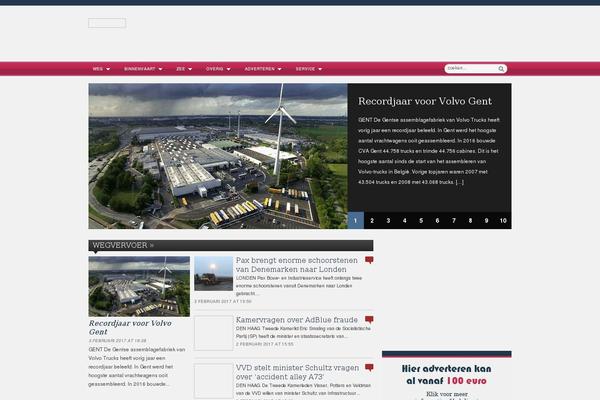The width and height of the screenshot is (600, 400).
Task: Open the WEG menu
Action: (x=101, y=69)
